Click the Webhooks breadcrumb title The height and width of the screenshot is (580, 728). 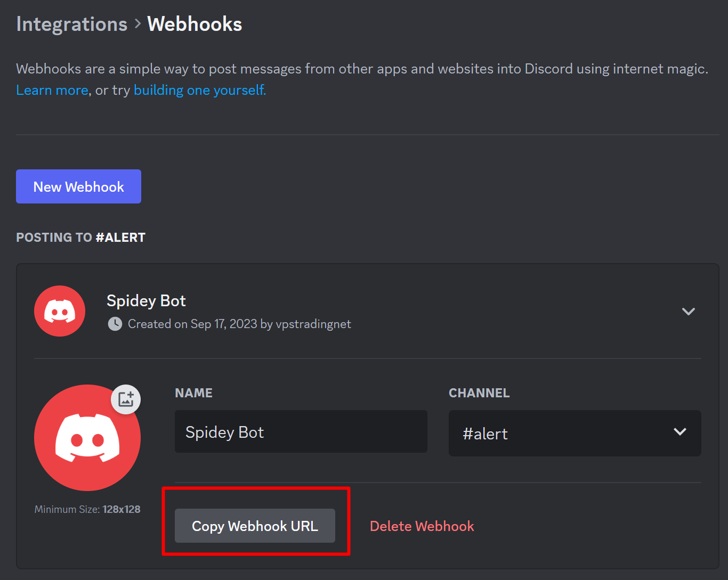[x=195, y=24]
